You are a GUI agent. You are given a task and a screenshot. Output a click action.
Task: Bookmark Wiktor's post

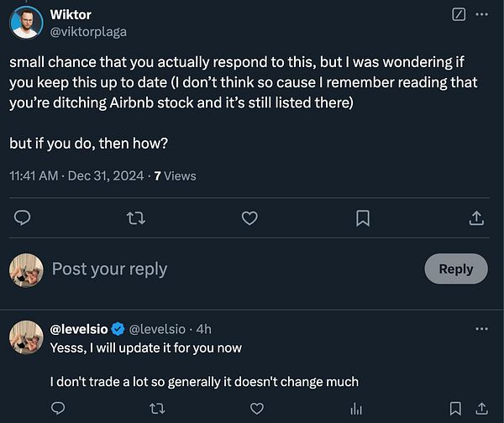pyautogui.click(x=362, y=218)
